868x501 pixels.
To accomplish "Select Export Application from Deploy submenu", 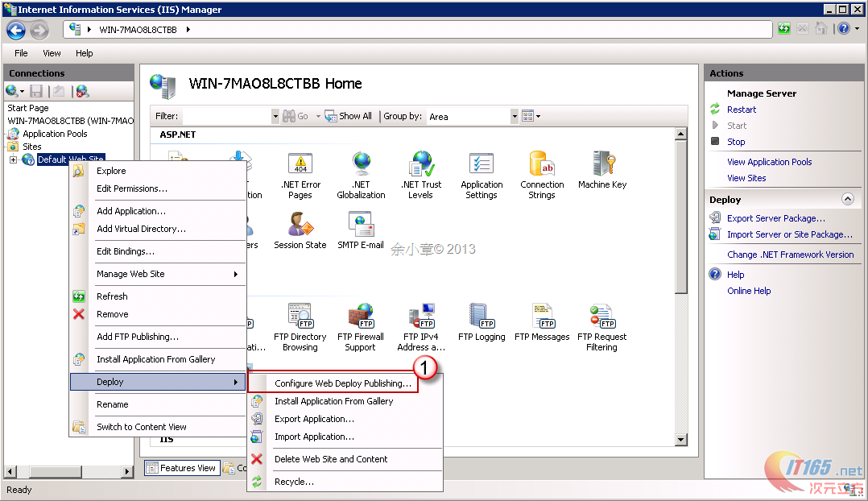I will pos(314,419).
